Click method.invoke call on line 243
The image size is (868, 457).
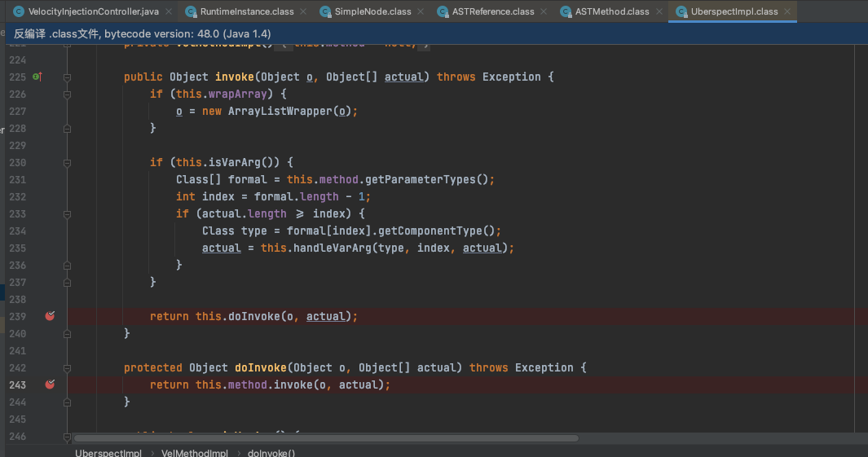pos(293,384)
